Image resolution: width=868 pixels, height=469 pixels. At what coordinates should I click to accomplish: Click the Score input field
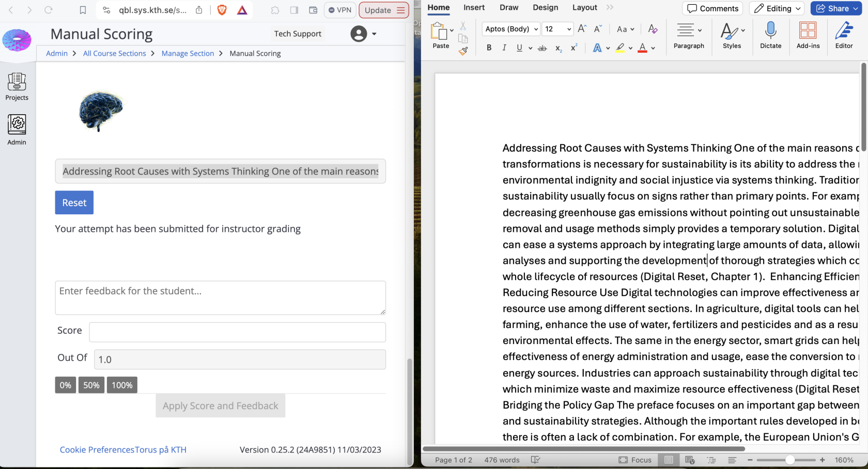(238, 332)
